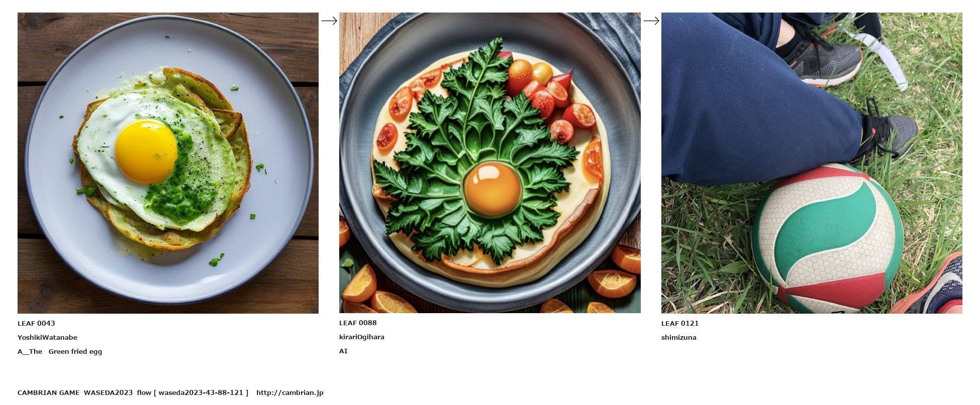Image resolution: width=980 pixels, height=405 pixels.
Task: Click the LEAF 0088 label
Action: click(x=358, y=323)
